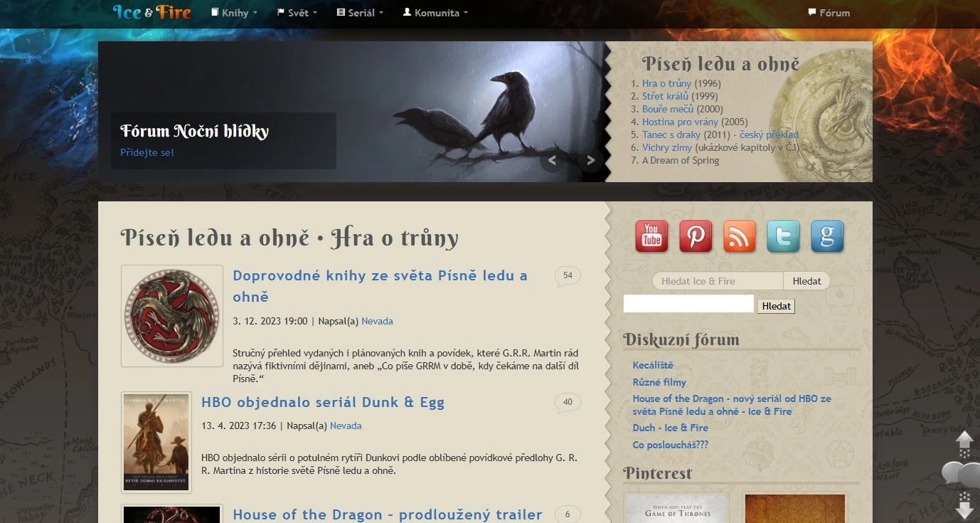
Task: Open floating speech bubbles comments icon
Action: click(961, 474)
